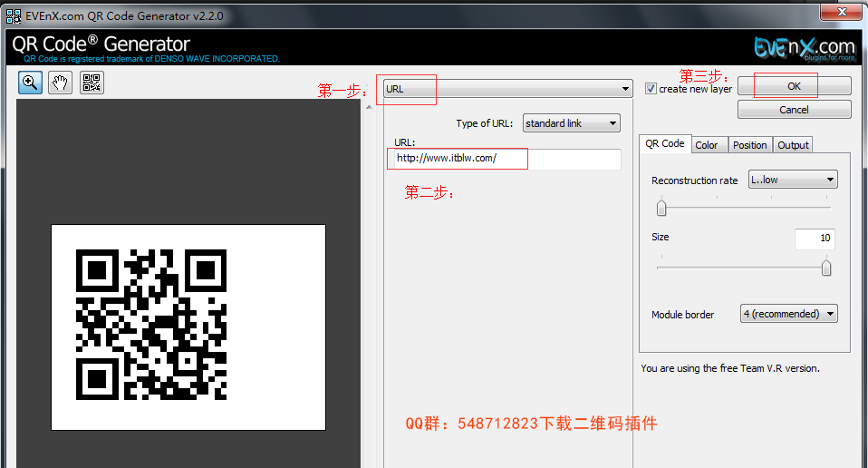Click the 'Module border' label
Image resolution: width=868 pixels, height=468 pixels.
pos(682,315)
